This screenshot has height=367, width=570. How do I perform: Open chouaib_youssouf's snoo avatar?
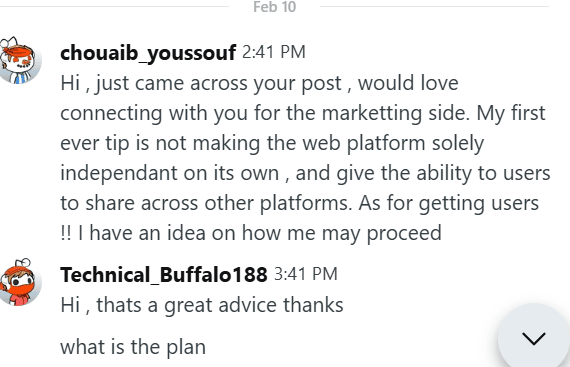20,60
